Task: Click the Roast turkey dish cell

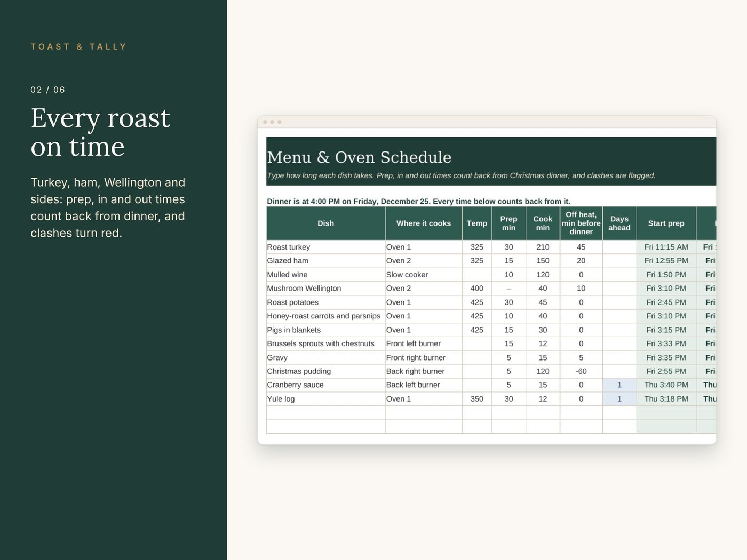Action: [x=326, y=247]
